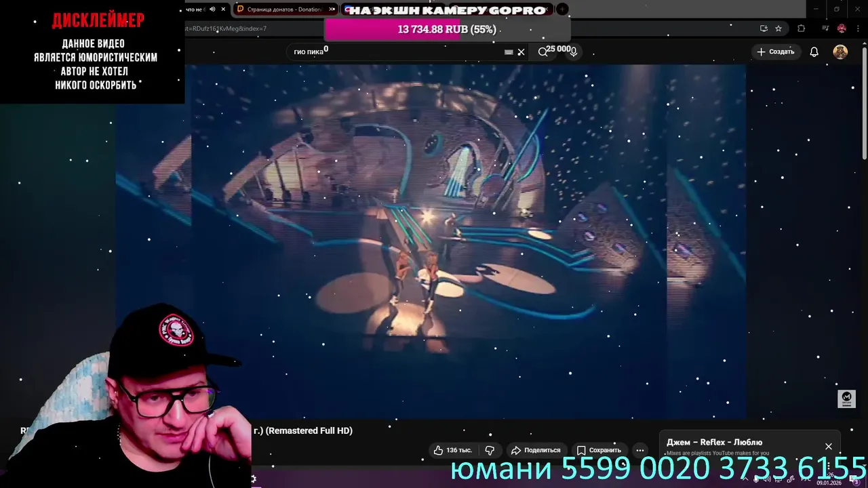
Task: Close the Джем – Reflex – Люблю panel
Action: point(828,446)
